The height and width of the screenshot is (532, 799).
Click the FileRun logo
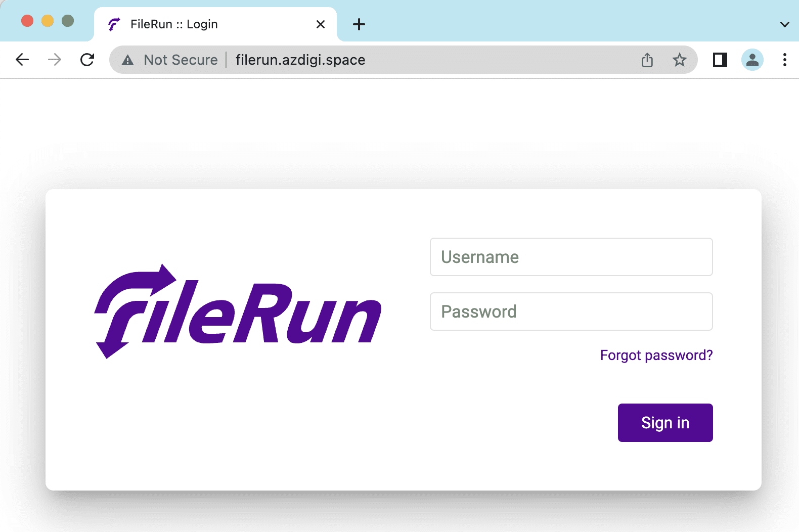238,311
